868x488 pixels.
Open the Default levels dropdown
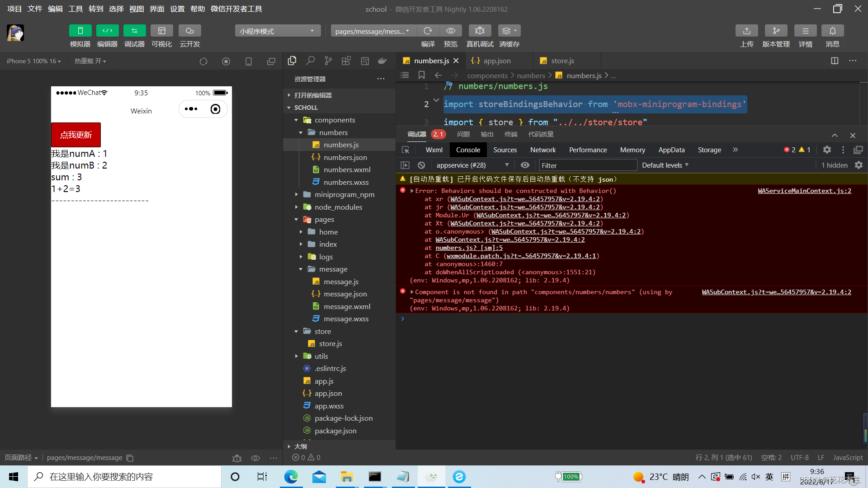click(665, 165)
